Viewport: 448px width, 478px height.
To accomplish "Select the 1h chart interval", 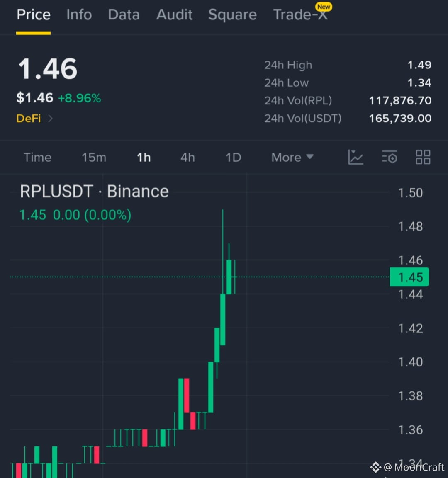I will (x=144, y=158).
